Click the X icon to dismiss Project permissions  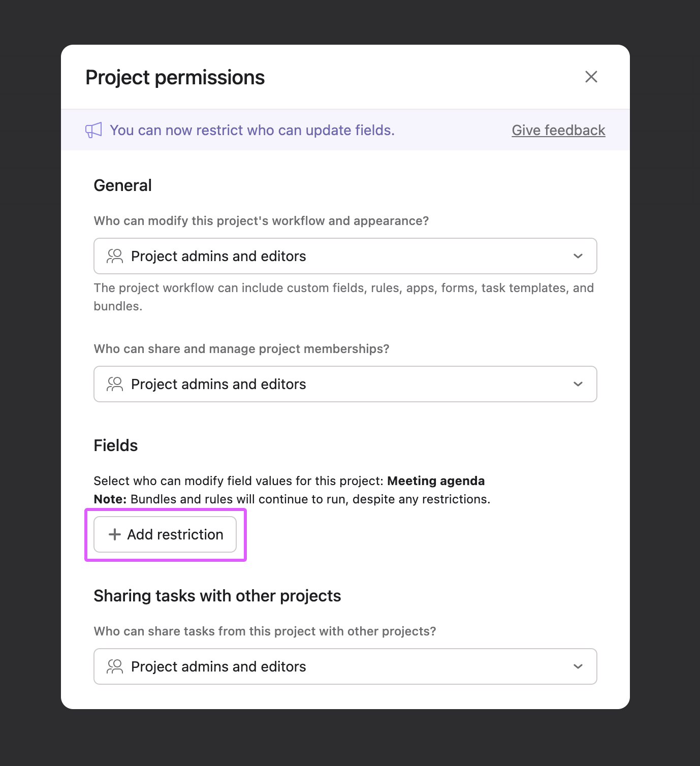click(x=591, y=77)
